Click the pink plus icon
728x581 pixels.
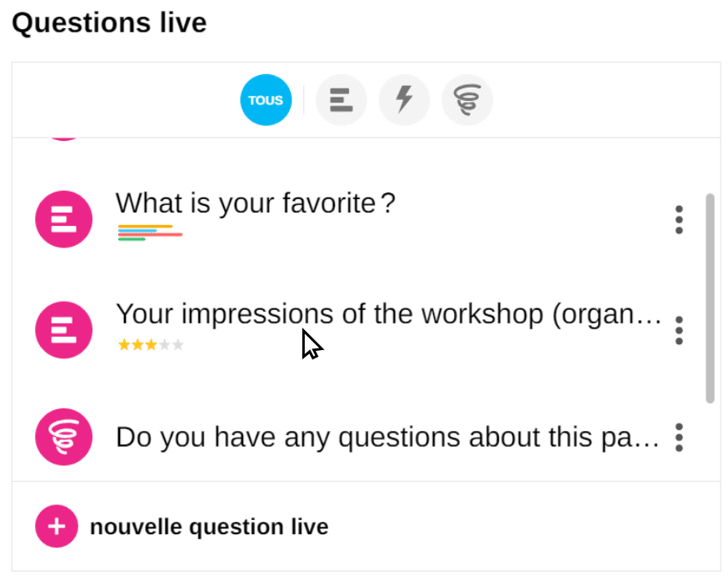(x=56, y=527)
